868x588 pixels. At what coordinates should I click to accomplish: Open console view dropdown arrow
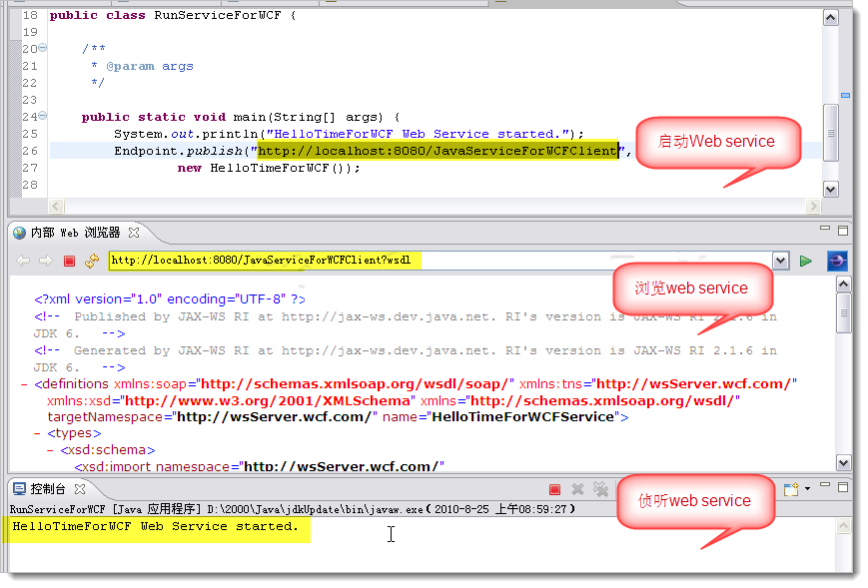pos(808,488)
